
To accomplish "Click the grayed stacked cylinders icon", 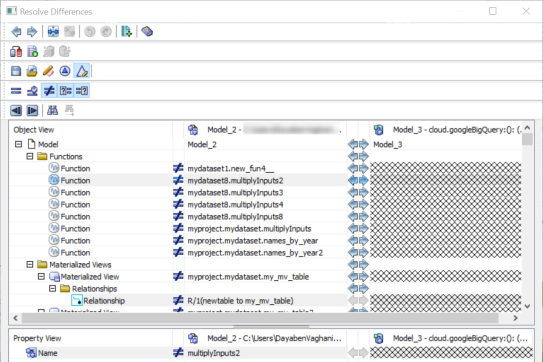I will (48, 52).
